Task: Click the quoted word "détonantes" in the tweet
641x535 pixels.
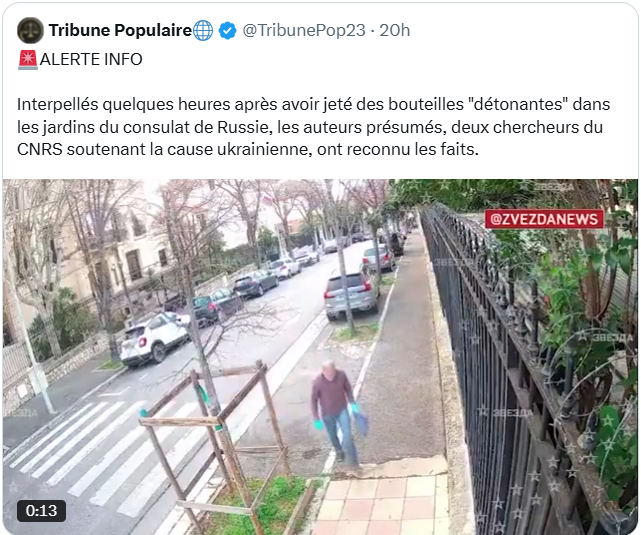Action: pos(520,104)
